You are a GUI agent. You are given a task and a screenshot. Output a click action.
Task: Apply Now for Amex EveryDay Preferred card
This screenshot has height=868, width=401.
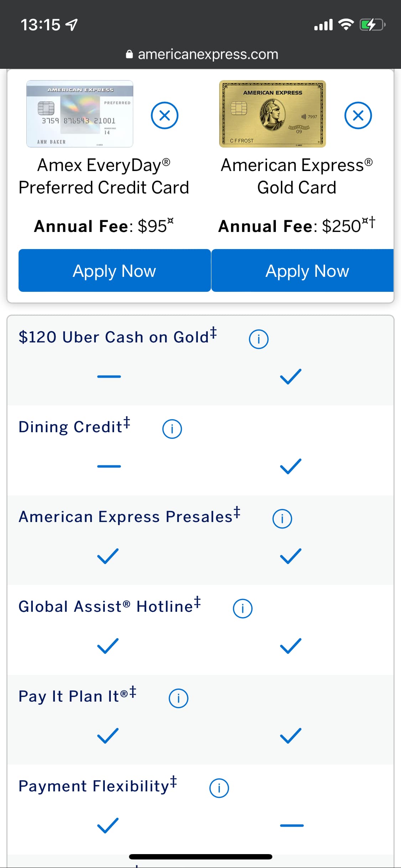114,271
